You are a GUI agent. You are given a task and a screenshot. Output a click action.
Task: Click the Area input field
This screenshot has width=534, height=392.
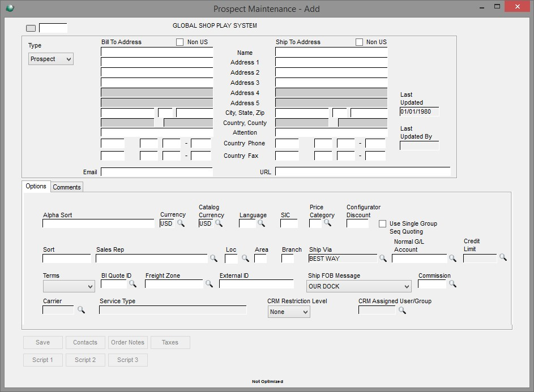(x=260, y=259)
